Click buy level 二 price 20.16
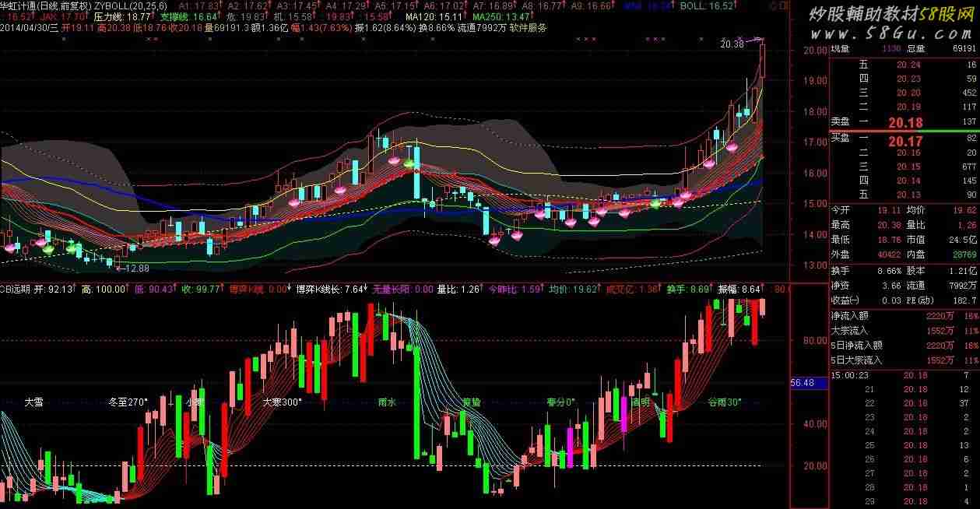The image size is (980, 509). click(908, 153)
